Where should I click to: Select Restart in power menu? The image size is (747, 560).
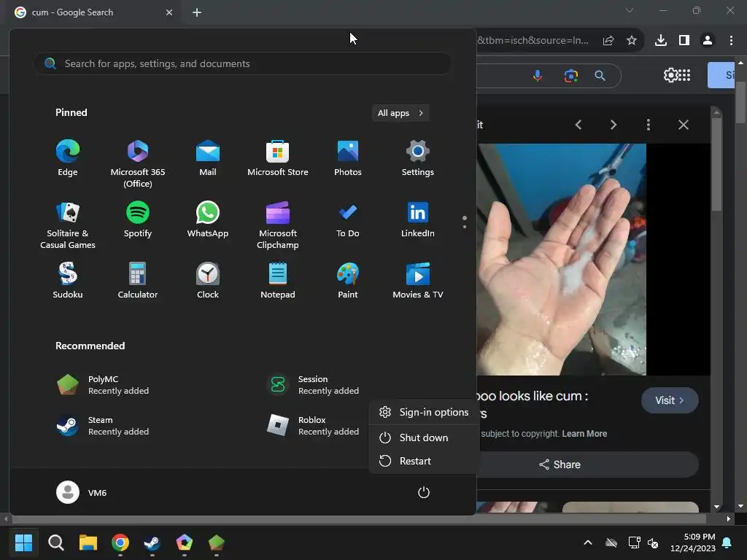(x=424, y=461)
